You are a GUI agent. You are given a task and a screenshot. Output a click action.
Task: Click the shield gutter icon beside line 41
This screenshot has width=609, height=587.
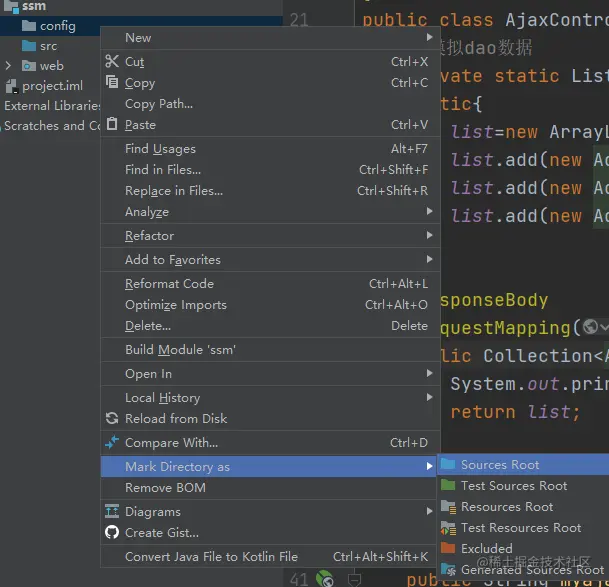coord(354,580)
